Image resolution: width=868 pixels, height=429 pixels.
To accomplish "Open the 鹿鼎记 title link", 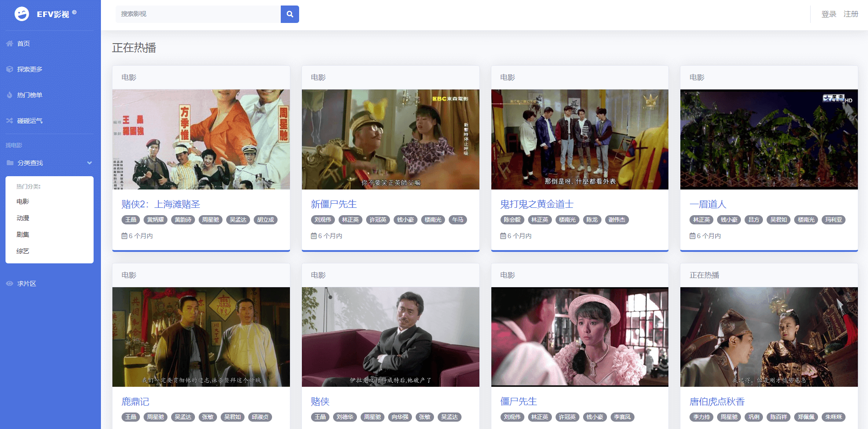I will 135,401.
